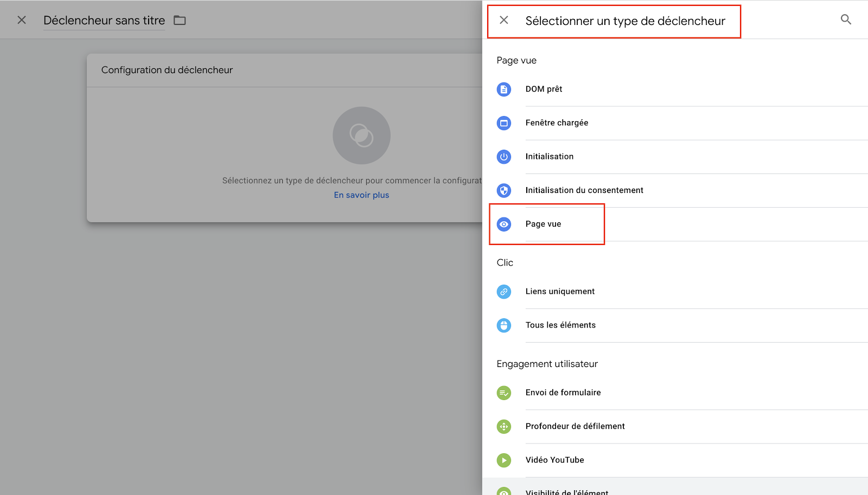Click the Sélectionner un type de déclencheur title
Viewport: 868px width, 495px height.
(625, 21)
